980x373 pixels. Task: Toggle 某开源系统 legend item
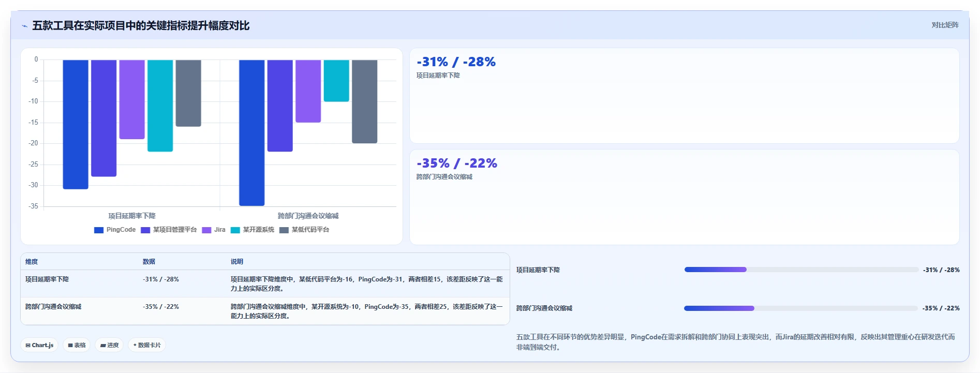[x=253, y=230]
